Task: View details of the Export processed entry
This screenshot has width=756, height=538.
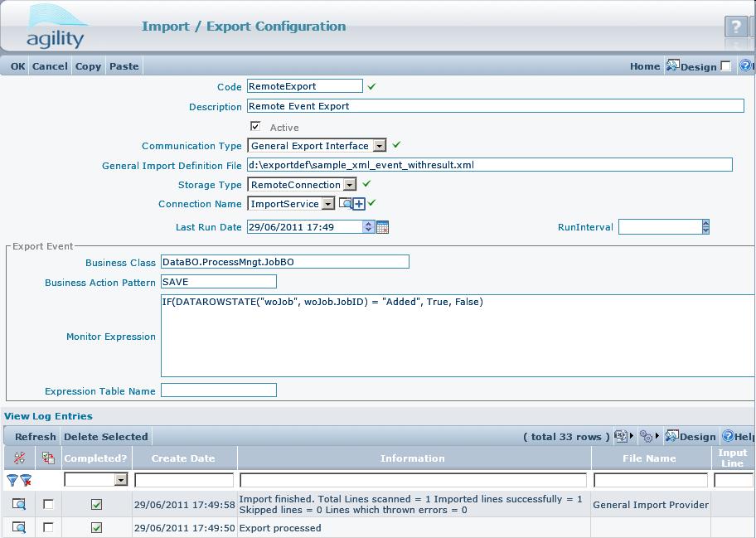Action: (18, 527)
